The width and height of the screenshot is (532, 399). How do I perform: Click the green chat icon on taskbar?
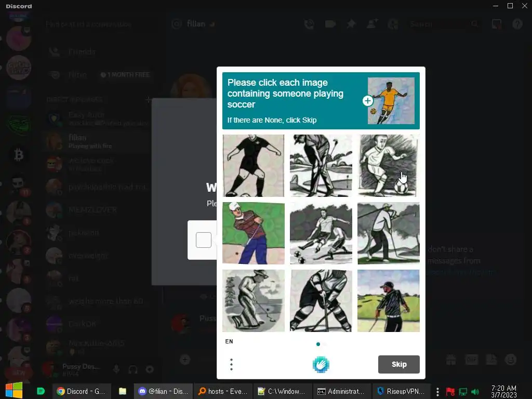click(41, 391)
